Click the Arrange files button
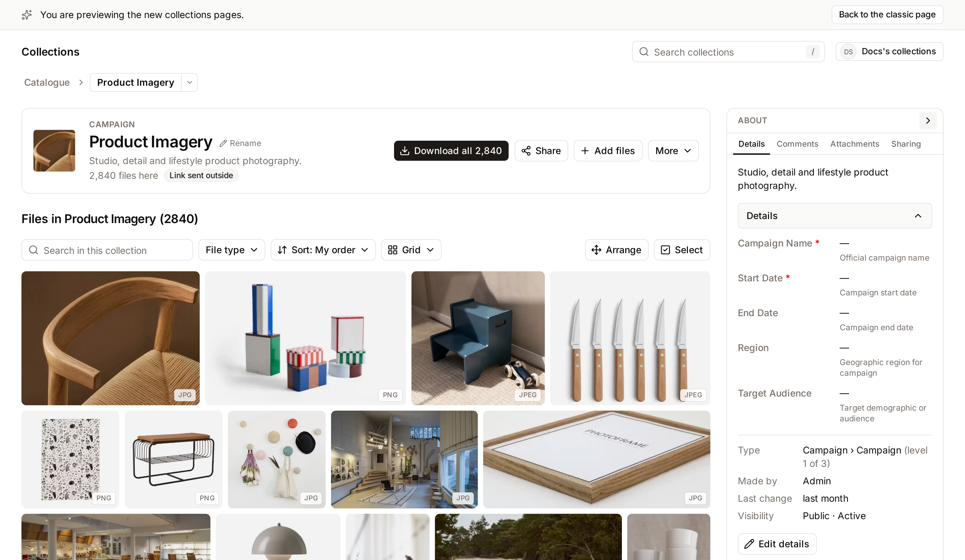The image size is (965, 560). point(617,250)
